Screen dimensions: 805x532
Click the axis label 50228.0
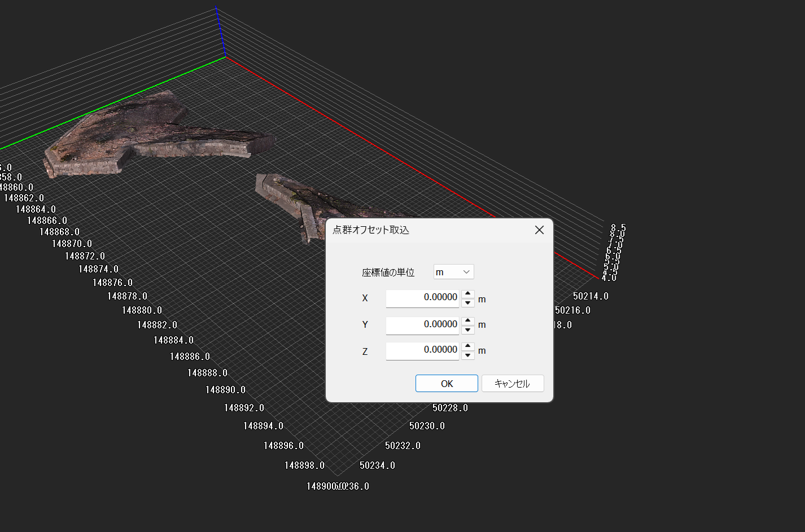(450, 408)
